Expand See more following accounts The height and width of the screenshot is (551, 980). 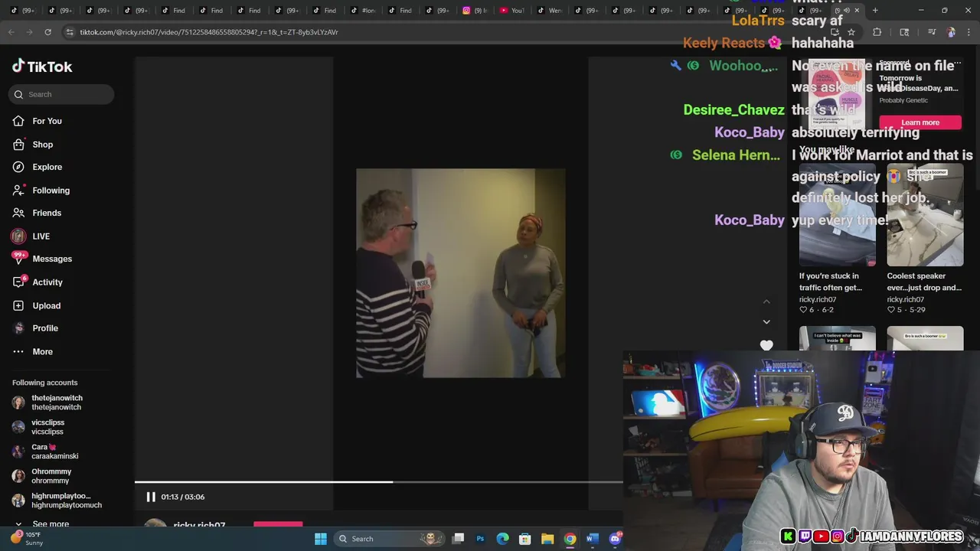[44, 524]
